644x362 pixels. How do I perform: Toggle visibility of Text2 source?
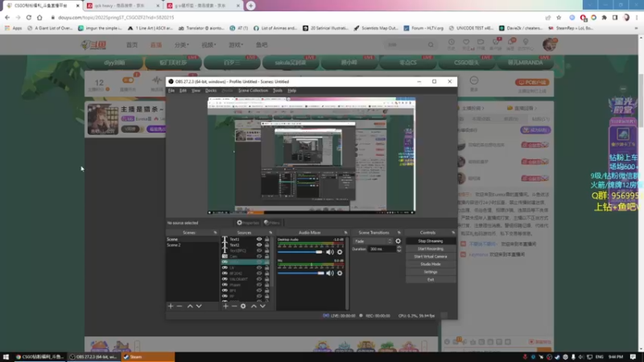pos(259,245)
